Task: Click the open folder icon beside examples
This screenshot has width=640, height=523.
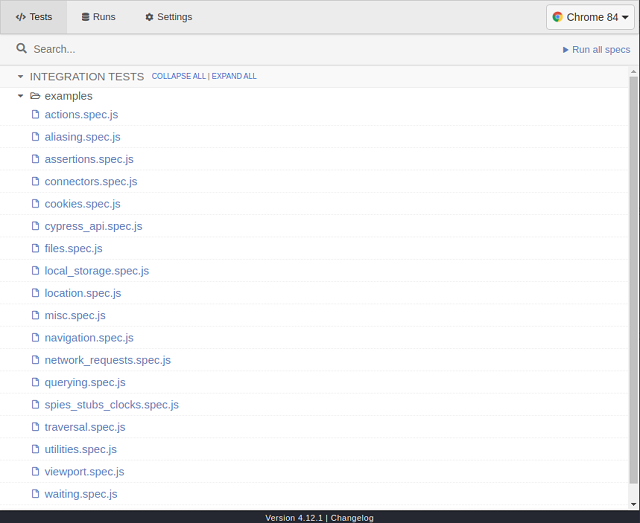Action: (x=35, y=96)
